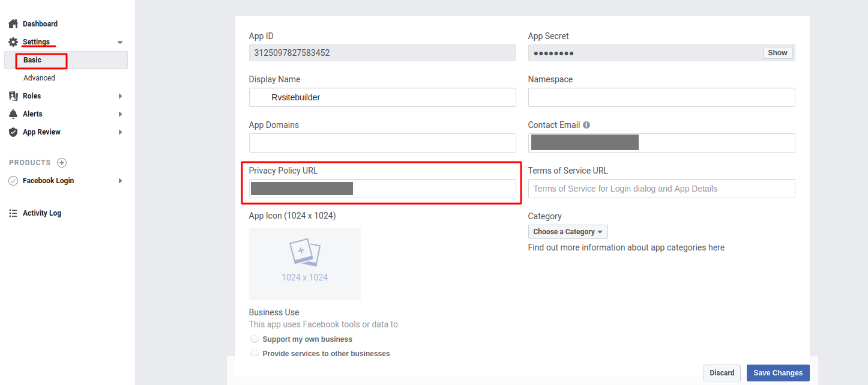The width and height of the screenshot is (868, 385).
Task: Upload an app icon via the image placeholder
Action: click(305, 264)
